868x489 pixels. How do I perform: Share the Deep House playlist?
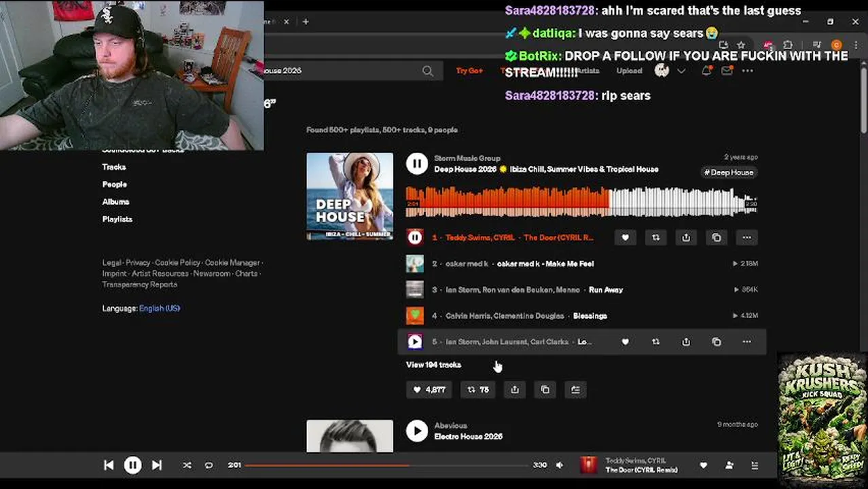coord(515,390)
